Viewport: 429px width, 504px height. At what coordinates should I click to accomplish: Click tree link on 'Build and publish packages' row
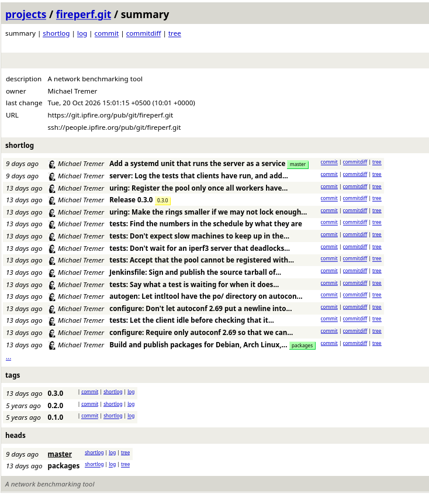point(376,344)
